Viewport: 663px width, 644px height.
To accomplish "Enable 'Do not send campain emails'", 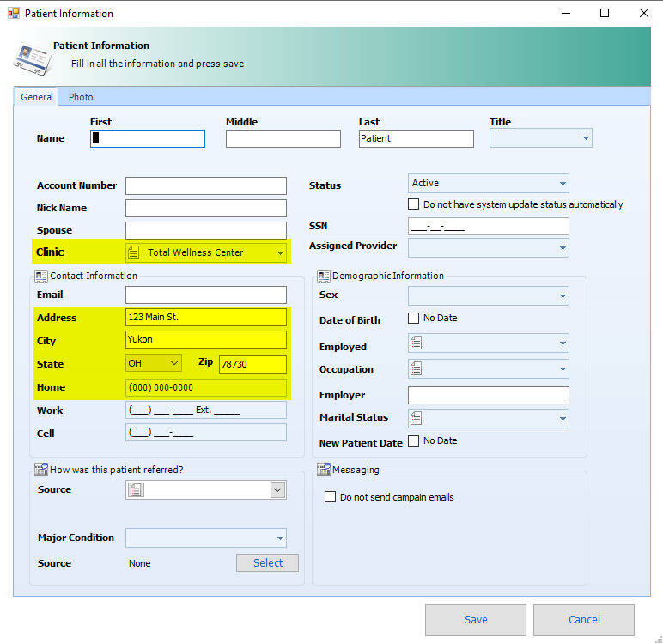I will (330, 497).
